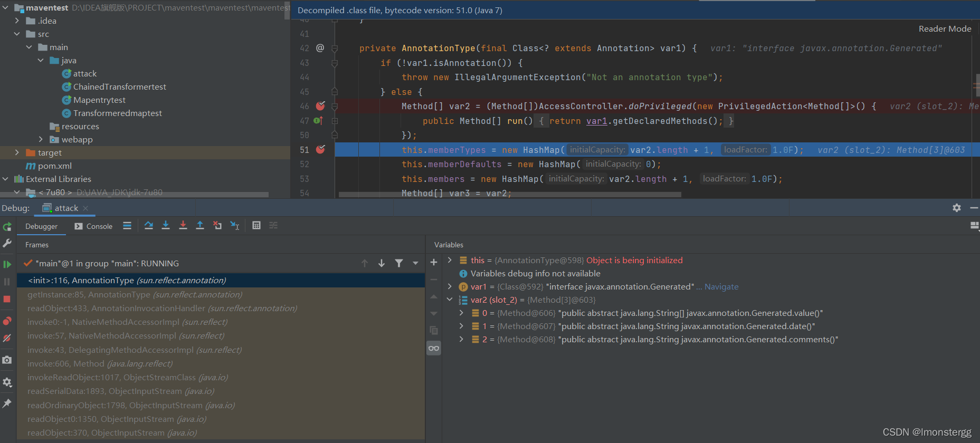
Task: Switch to the Console tab
Action: click(x=93, y=226)
